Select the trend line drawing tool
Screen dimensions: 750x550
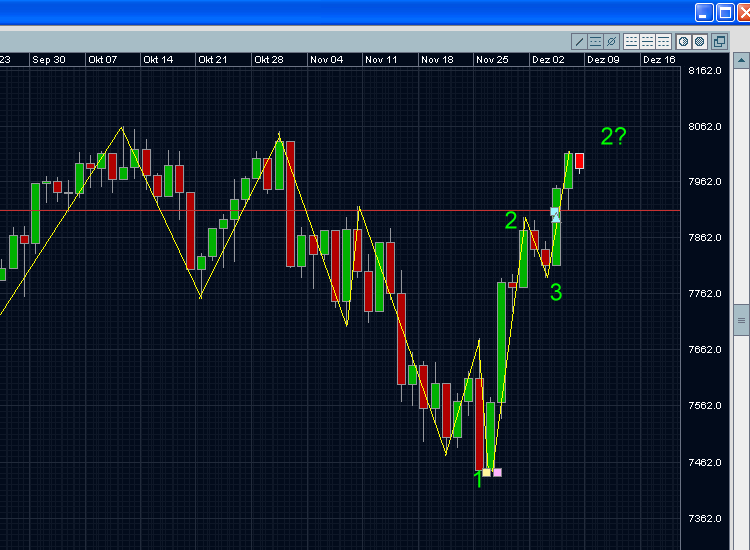click(580, 42)
